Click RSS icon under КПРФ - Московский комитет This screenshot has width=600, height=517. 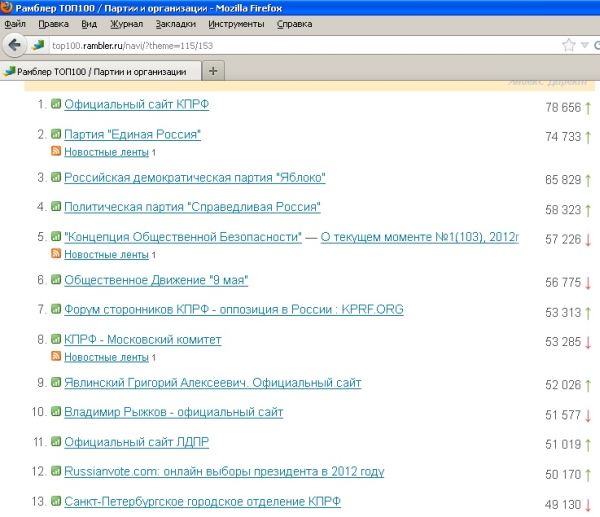coord(56,357)
